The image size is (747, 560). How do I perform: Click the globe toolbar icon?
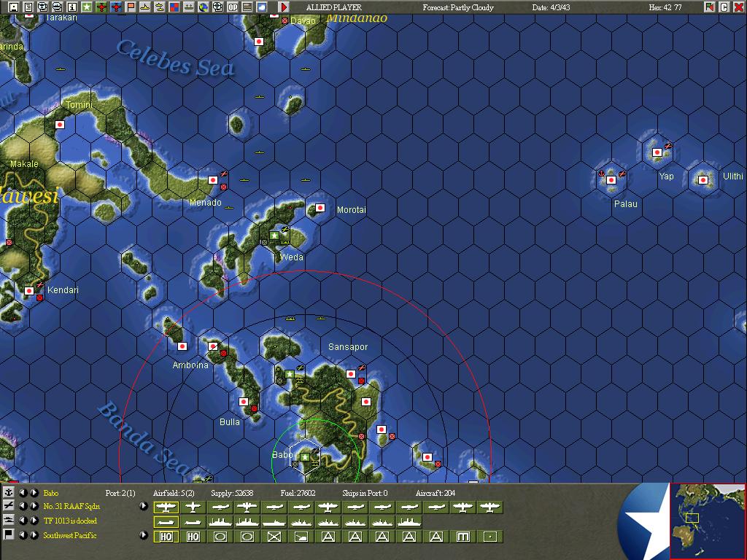tap(204, 7)
